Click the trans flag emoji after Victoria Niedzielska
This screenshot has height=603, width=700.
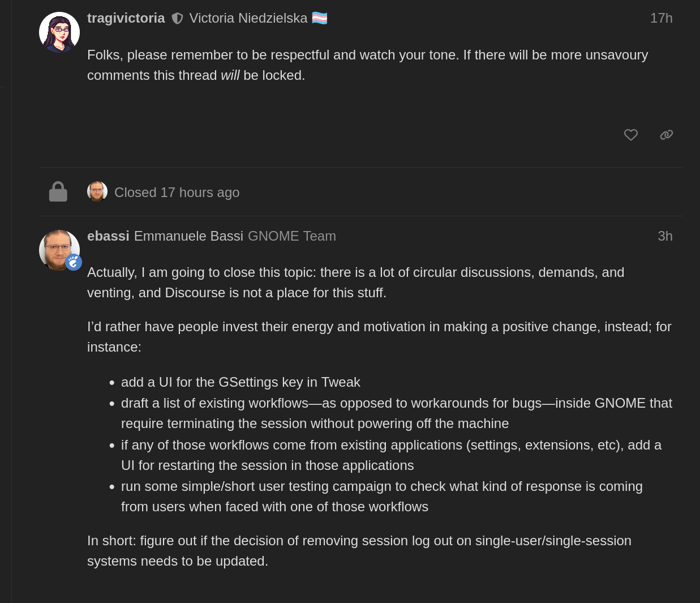pyautogui.click(x=320, y=18)
